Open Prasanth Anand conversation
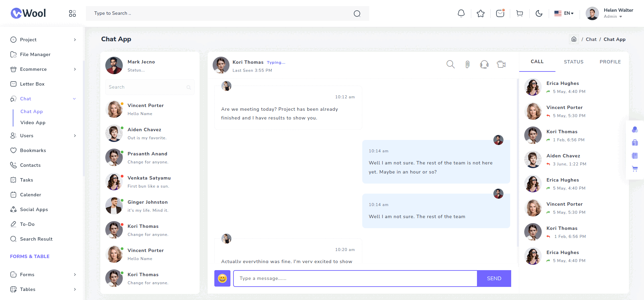 [x=150, y=157]
